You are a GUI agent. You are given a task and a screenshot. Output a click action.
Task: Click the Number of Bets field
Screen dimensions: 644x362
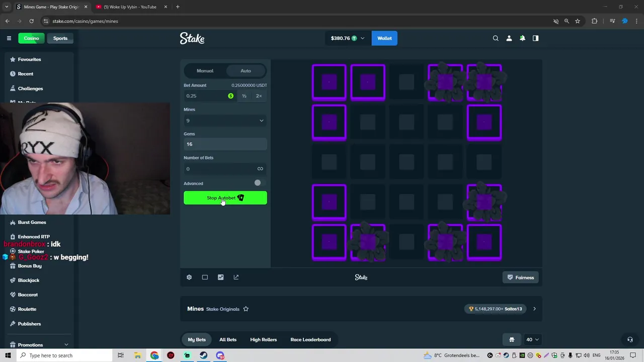(225, 169)
